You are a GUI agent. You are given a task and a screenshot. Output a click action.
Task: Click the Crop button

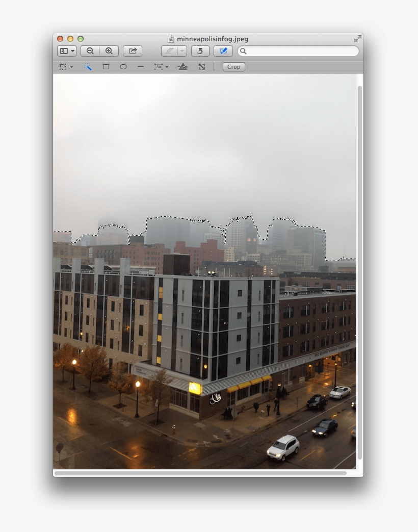pos(233,66)
